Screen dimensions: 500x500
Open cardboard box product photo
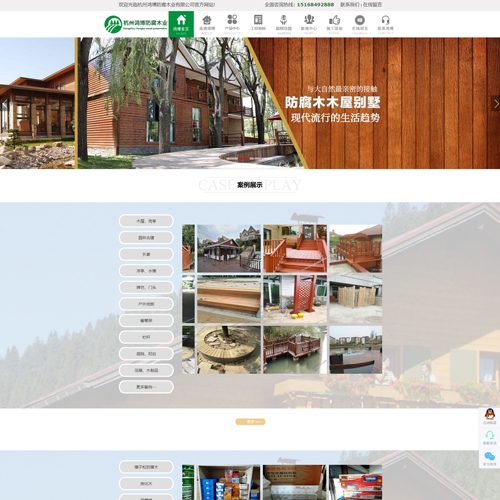pyautogui.click(x=295, y=482)
